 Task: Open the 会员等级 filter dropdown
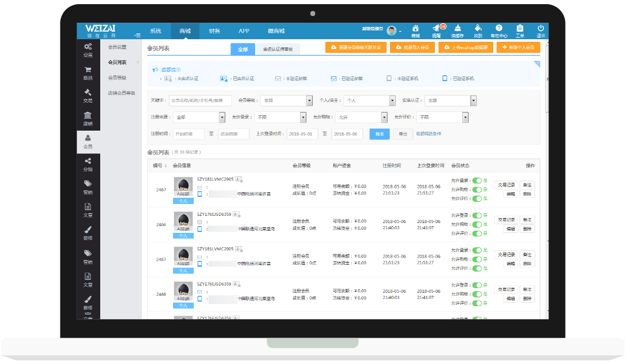tap(286, 101)
